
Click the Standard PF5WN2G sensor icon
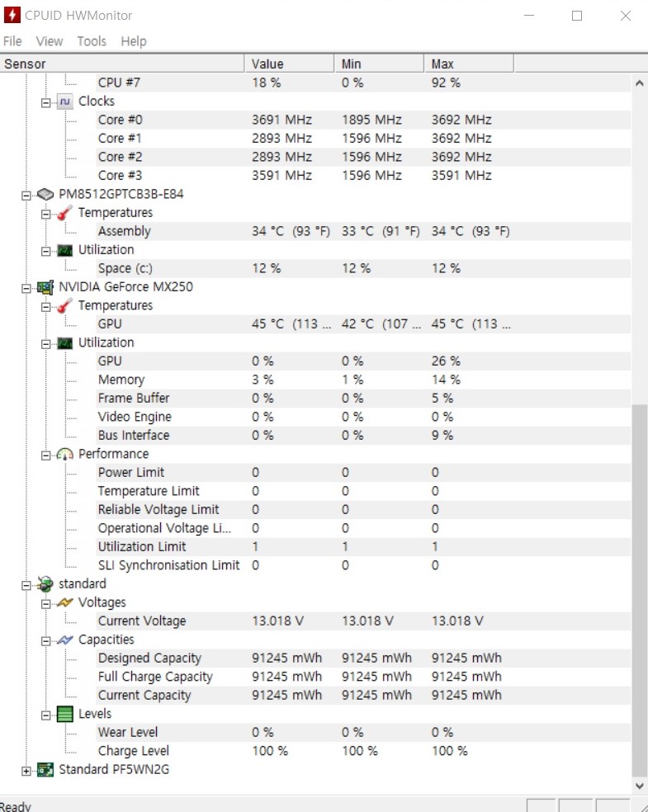pyautogui.click(x=45, y=769)
